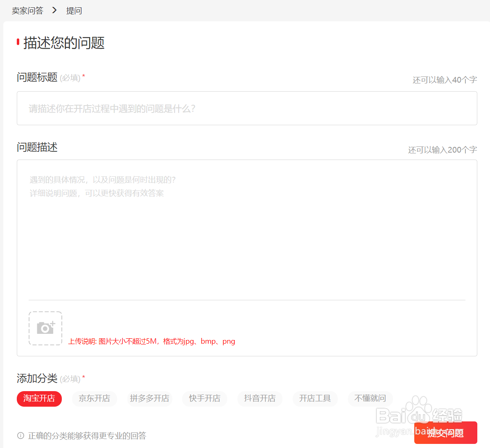Click the 添加分类 label
Screen dimensions: 490x448
coord(37,378)
